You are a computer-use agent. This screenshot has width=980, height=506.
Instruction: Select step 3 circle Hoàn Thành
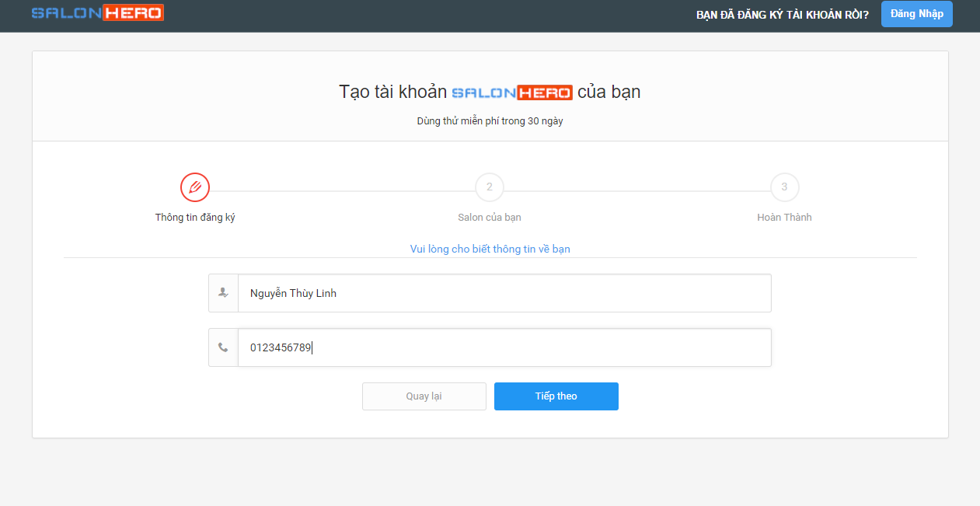(784, 187)
